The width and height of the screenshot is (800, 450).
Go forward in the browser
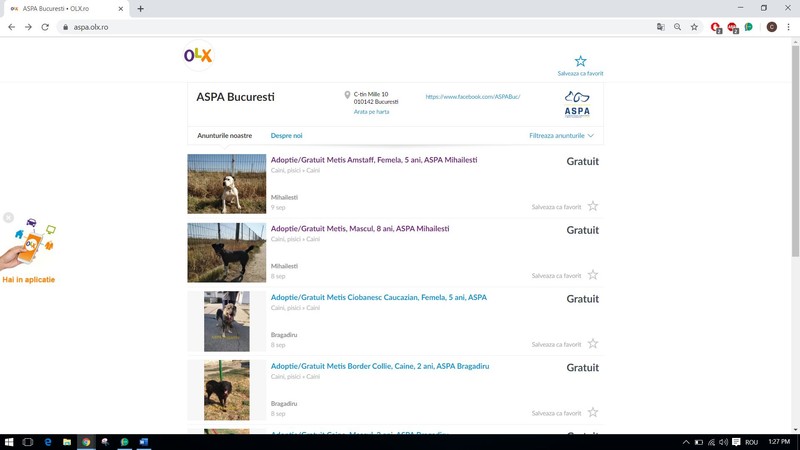(28, 27)
